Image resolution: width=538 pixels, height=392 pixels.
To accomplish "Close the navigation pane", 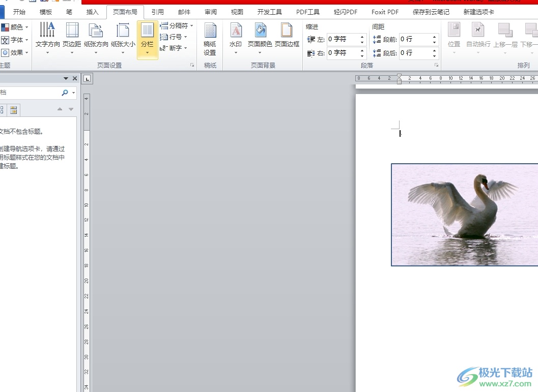I will coord(75,78).
